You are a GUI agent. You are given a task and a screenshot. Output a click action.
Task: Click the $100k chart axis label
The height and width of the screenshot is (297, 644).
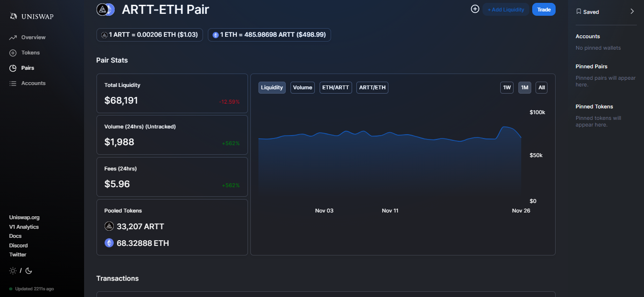537,112
